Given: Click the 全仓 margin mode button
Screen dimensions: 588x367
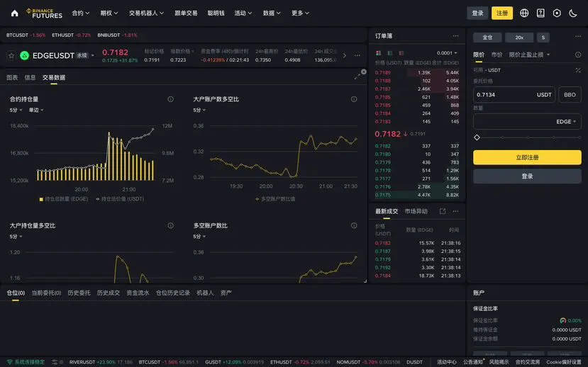Looking at the screenshot, I should [487, 38].
